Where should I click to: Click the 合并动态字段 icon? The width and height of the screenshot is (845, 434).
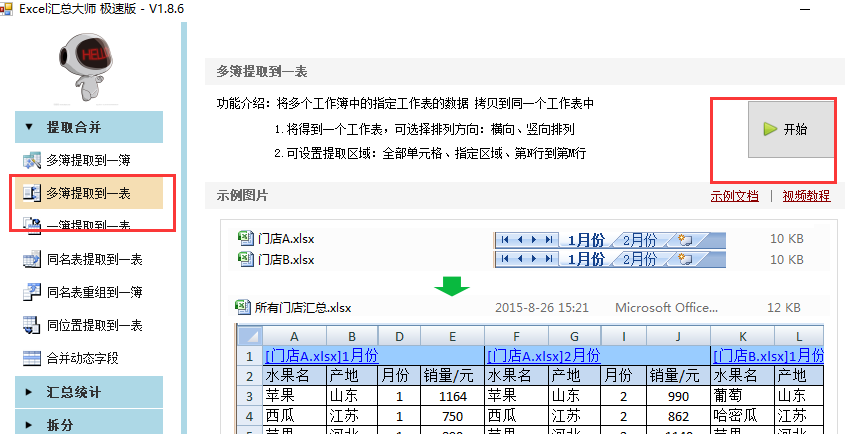32,357
